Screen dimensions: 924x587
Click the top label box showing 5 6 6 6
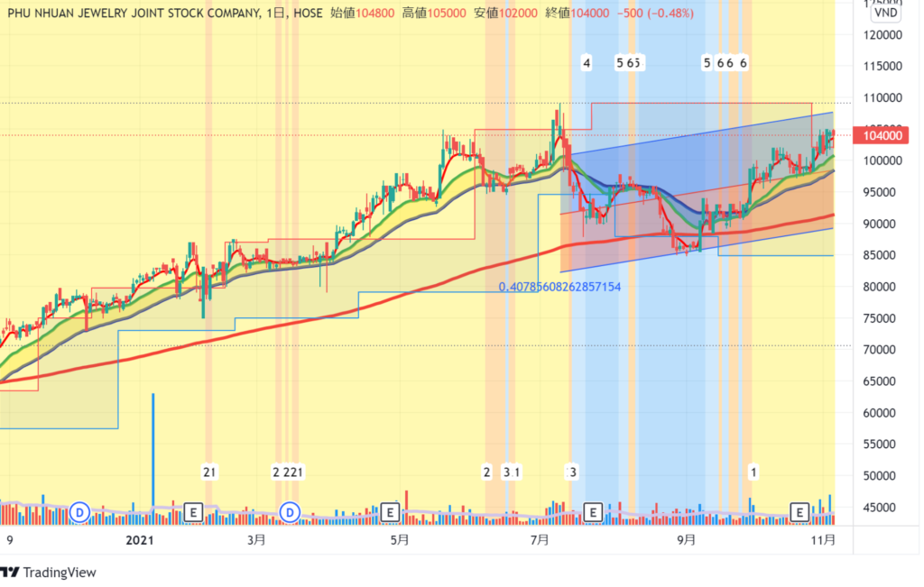pos(725,63)
